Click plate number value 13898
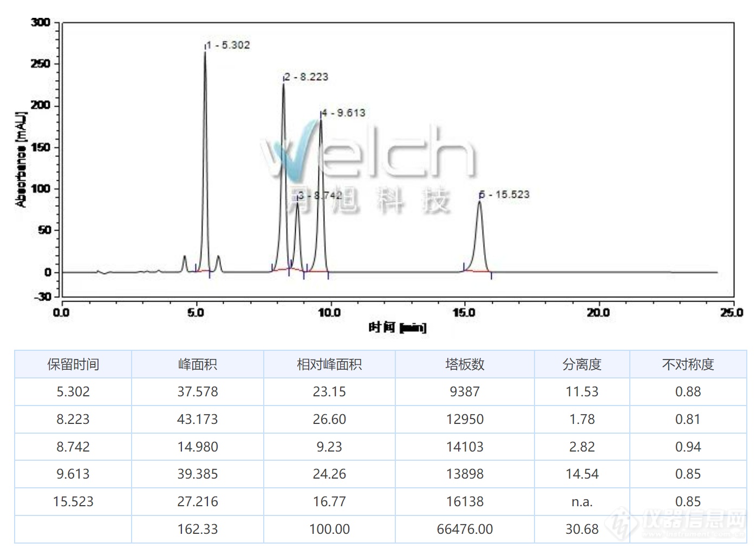The image size is (756, 549). tap(465, 474)
